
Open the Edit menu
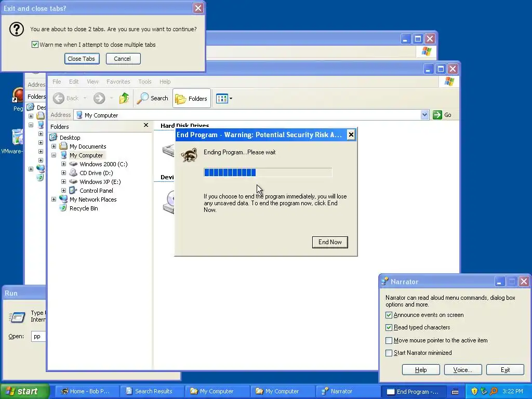[x=74, y=82]
